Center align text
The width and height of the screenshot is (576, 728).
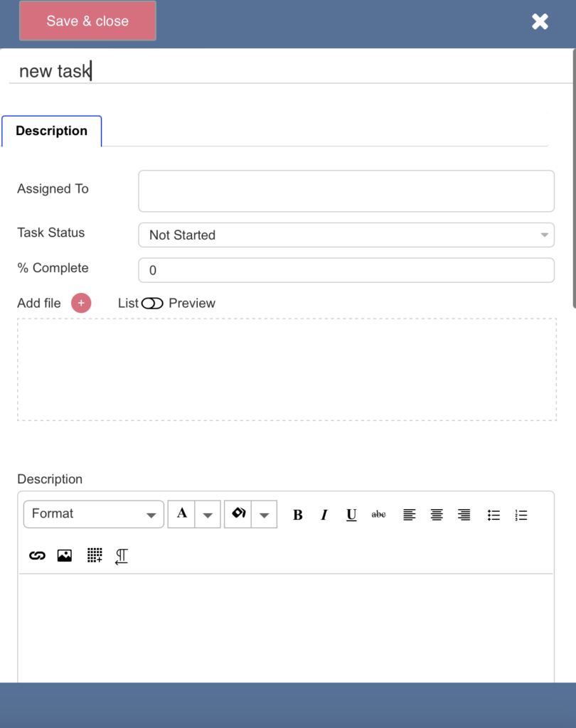point(437,515)
